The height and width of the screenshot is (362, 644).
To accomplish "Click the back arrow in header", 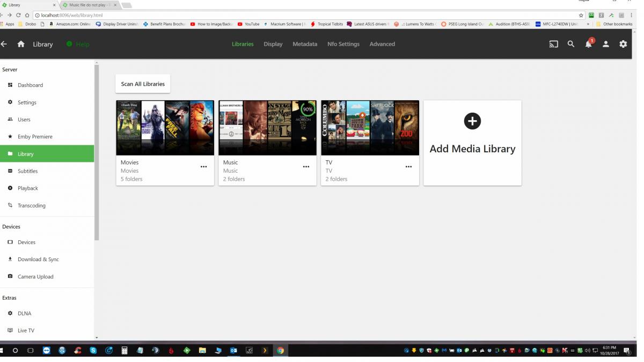I will [4, 45].
